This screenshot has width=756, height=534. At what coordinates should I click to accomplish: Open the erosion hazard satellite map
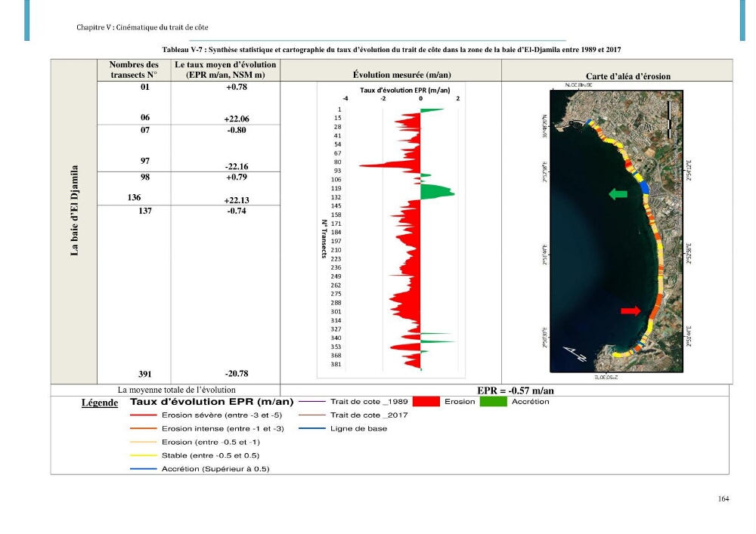coord(617,231)
